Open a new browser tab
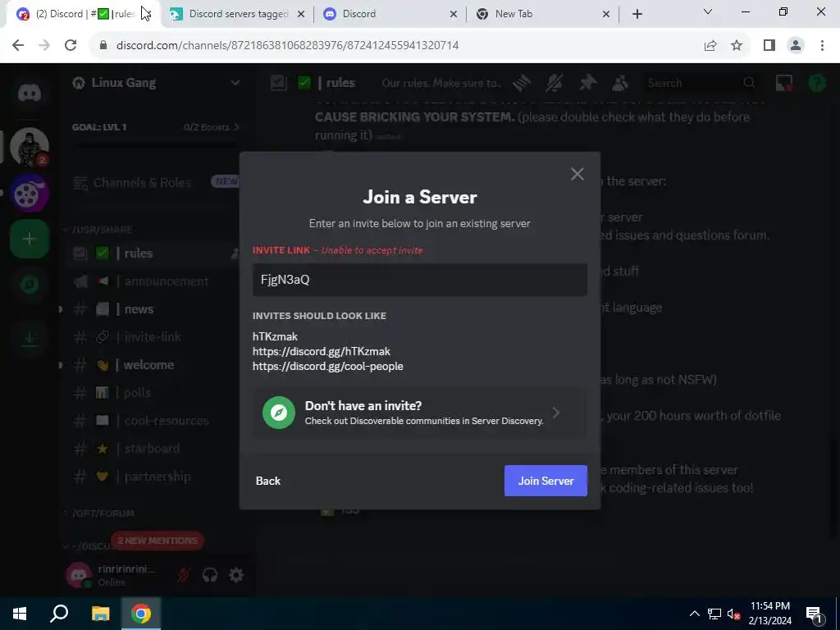 pyautogui.click(x=637, y=14)
